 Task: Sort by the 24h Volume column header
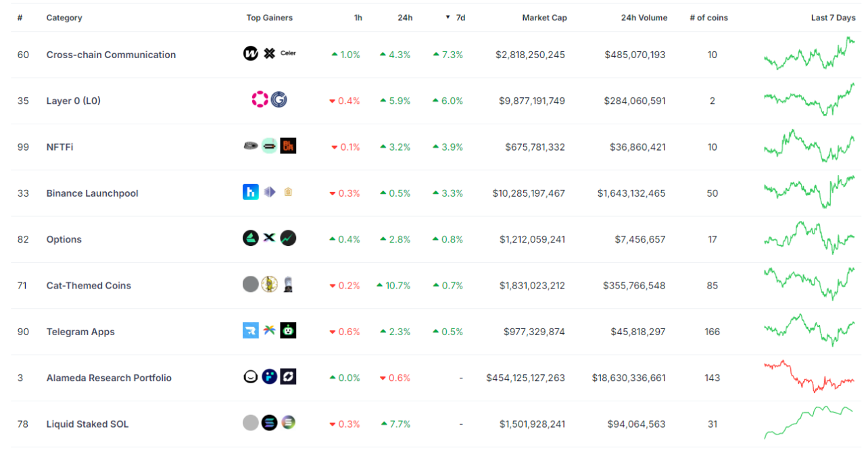pyautogui.click(x=644, y=18)
